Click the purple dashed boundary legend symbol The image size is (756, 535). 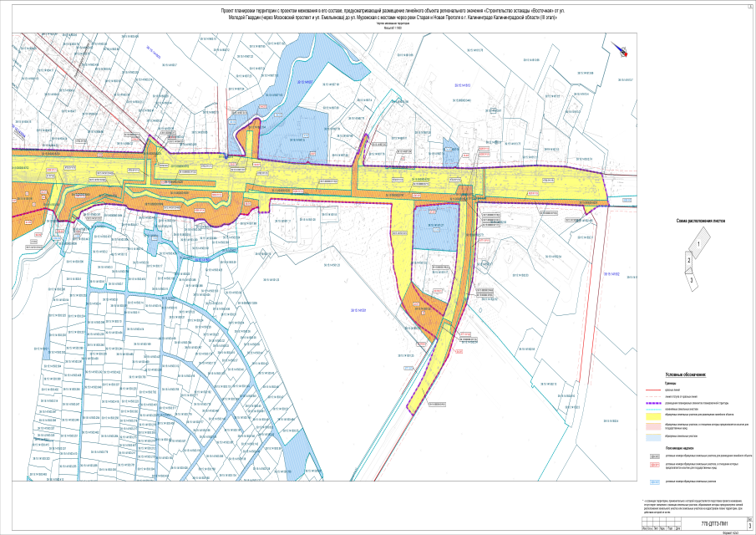653,402
